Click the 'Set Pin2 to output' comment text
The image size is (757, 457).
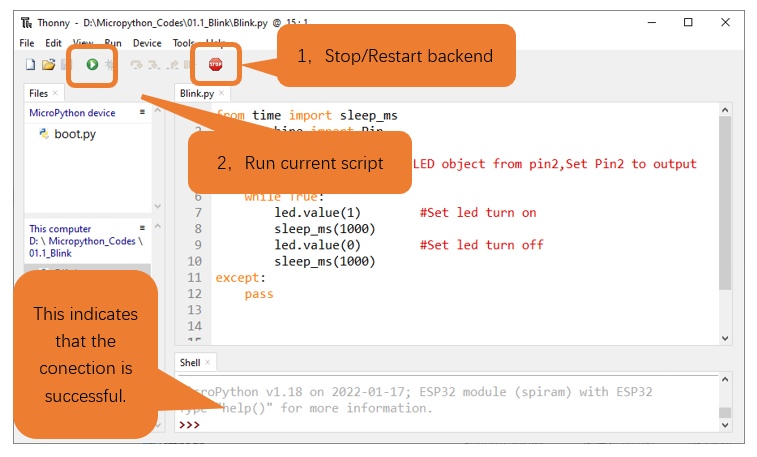[x=631, y=164]
